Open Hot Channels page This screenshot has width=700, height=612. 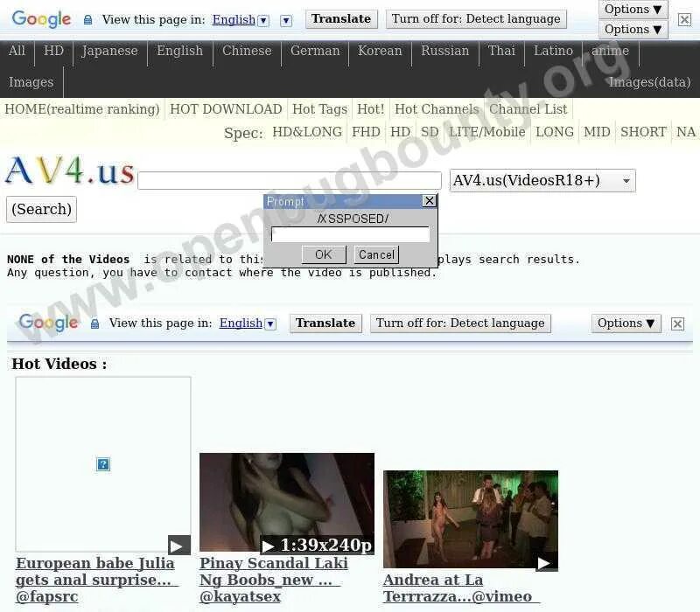point(437,109)
